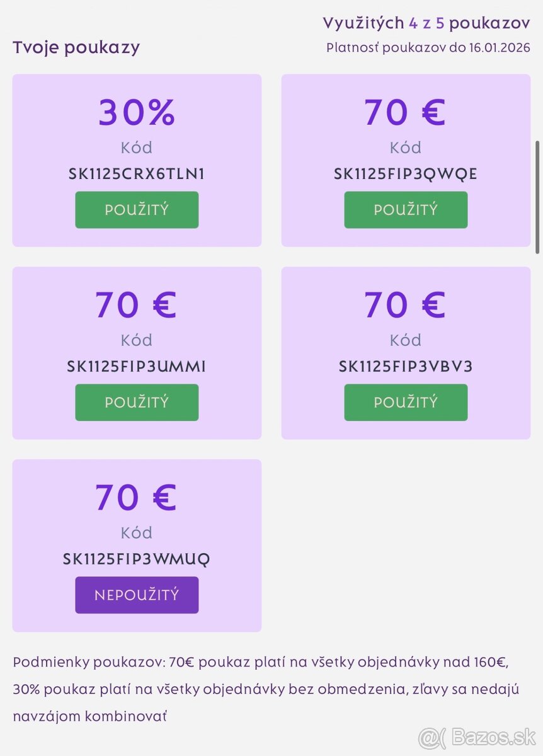Select the code SK1125FIP3UMMI
543x756 pixels.
137,367
